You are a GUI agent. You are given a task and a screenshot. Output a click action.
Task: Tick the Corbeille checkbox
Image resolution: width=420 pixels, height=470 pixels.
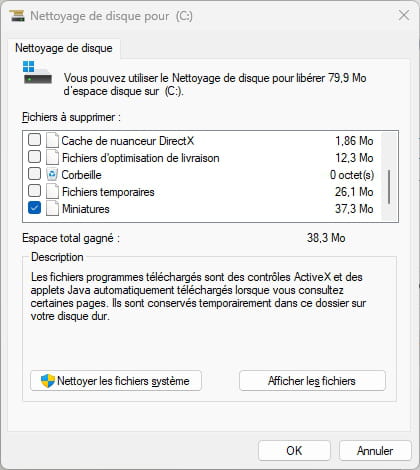tap(34, 174)
